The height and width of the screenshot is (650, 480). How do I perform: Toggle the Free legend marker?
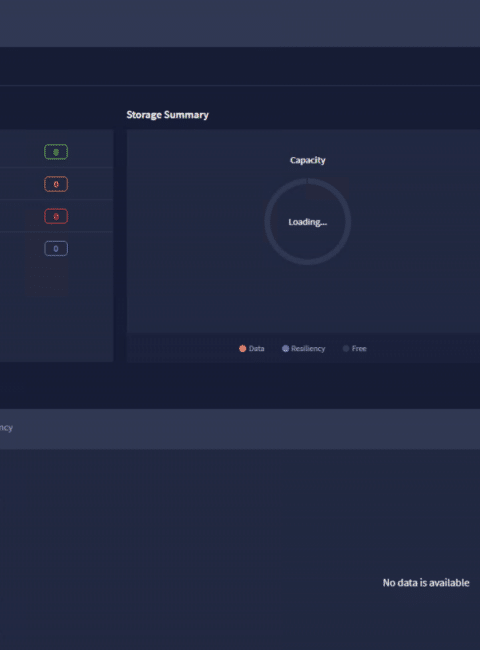click(346, 349)
